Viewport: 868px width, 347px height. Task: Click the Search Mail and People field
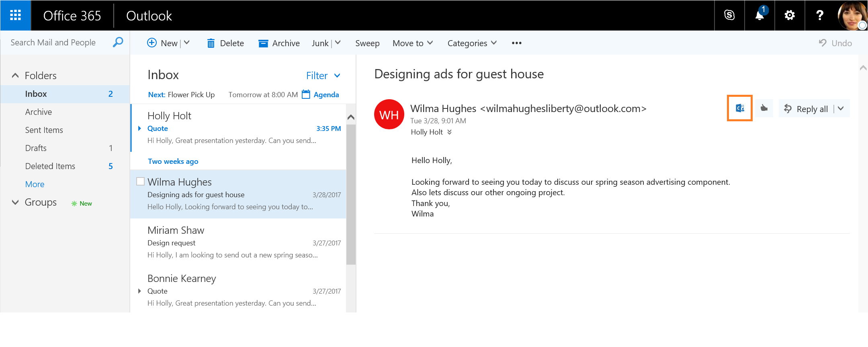tap(53, 43)
